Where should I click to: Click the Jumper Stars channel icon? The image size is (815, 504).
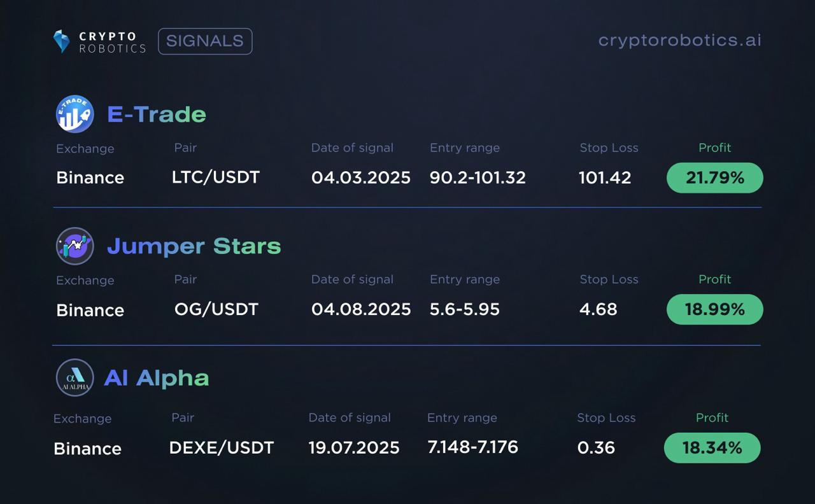click(x=75, y=246)
